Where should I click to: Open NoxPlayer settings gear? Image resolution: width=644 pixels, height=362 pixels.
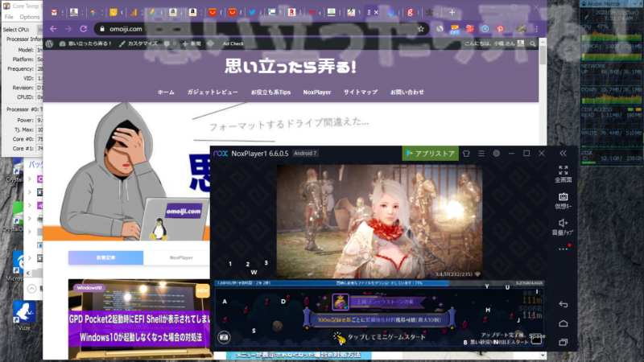496,154
